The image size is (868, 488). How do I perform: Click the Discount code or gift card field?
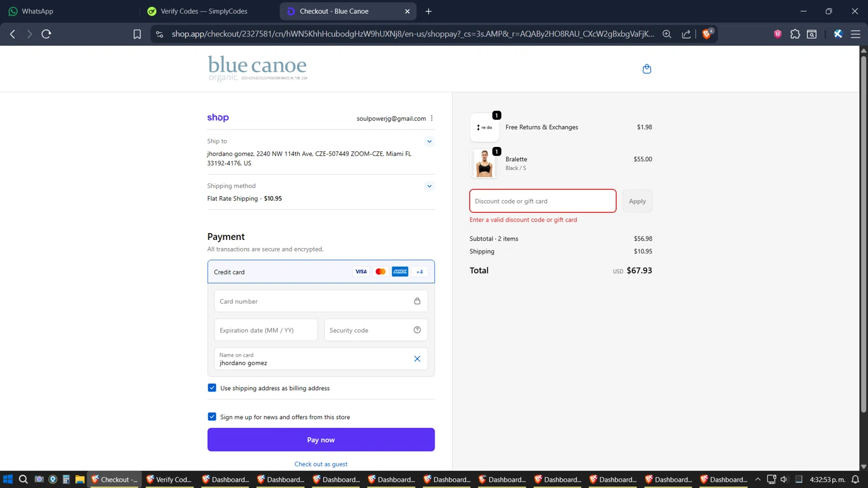pyautogui.click(x=543, y=201)
